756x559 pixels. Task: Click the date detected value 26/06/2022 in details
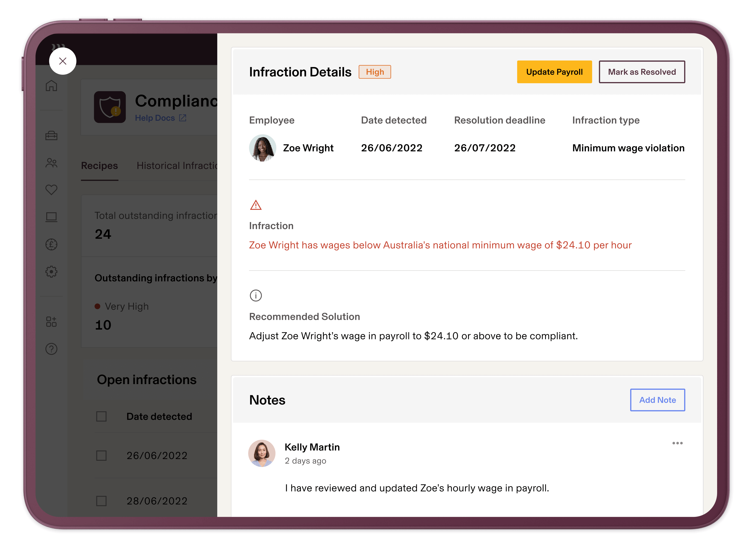(392, 148)
